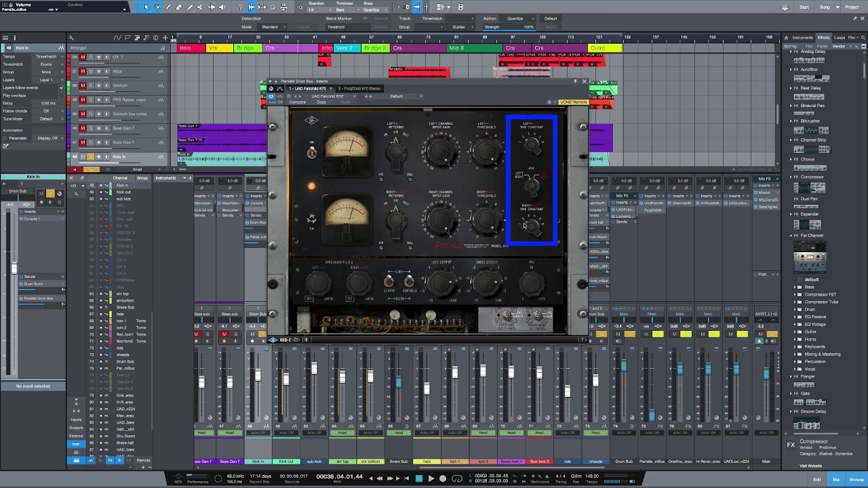Switch to Instruments browser tab
The width and height of the screenshot is (868, 488).
coord(802,38)
